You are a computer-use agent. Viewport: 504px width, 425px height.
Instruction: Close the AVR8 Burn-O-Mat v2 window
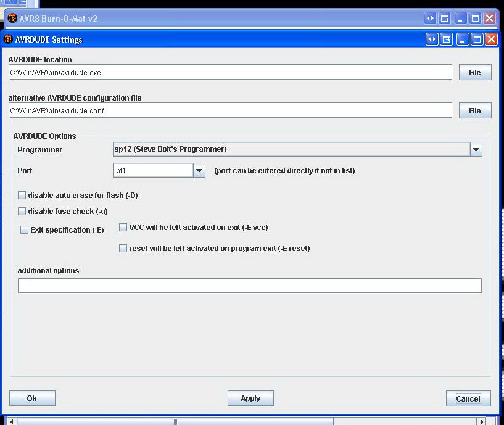(490, 19)
